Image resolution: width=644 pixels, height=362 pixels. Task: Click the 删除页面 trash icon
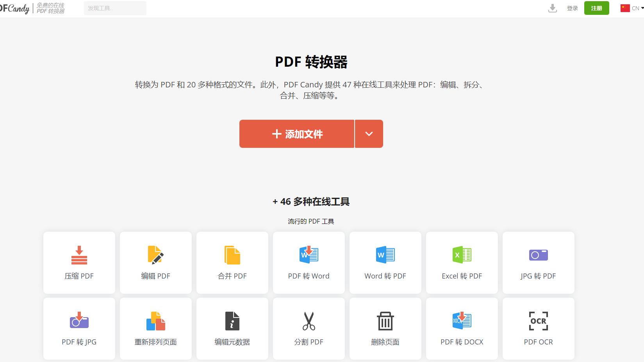[x=385, y=321]
